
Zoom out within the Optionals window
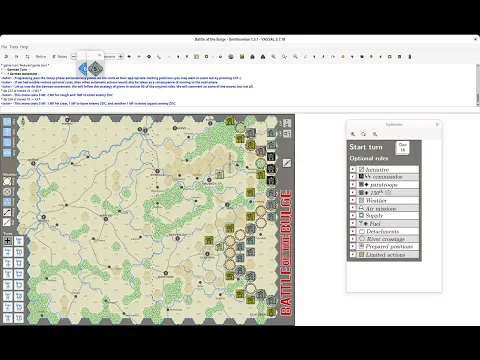(x=375, y=134)
